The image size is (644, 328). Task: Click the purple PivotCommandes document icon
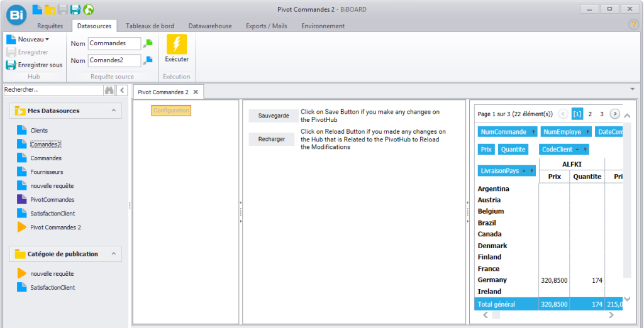tap(21, 200)
